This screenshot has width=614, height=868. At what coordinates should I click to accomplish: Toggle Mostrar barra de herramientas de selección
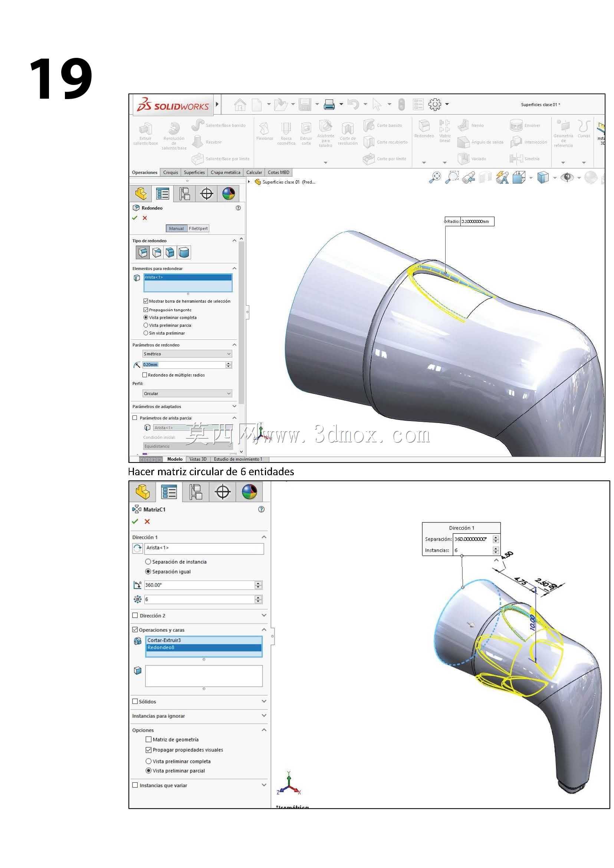[x=145, y=301]
